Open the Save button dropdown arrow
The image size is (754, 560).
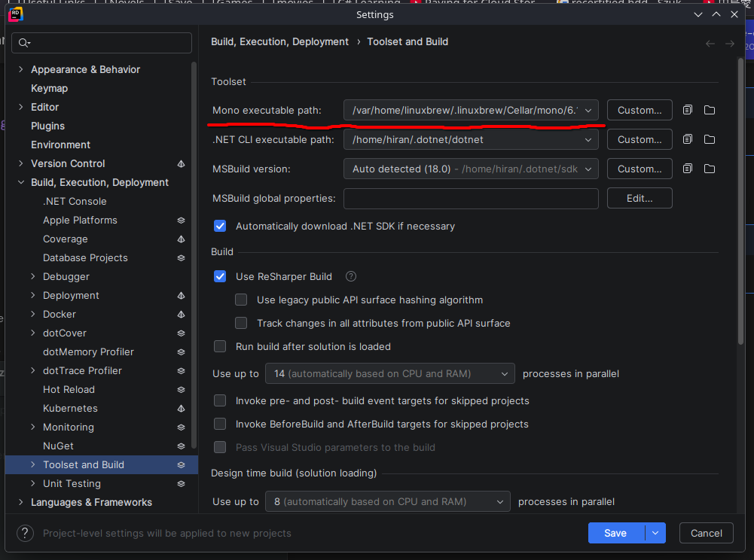click(x=655, y=533)
